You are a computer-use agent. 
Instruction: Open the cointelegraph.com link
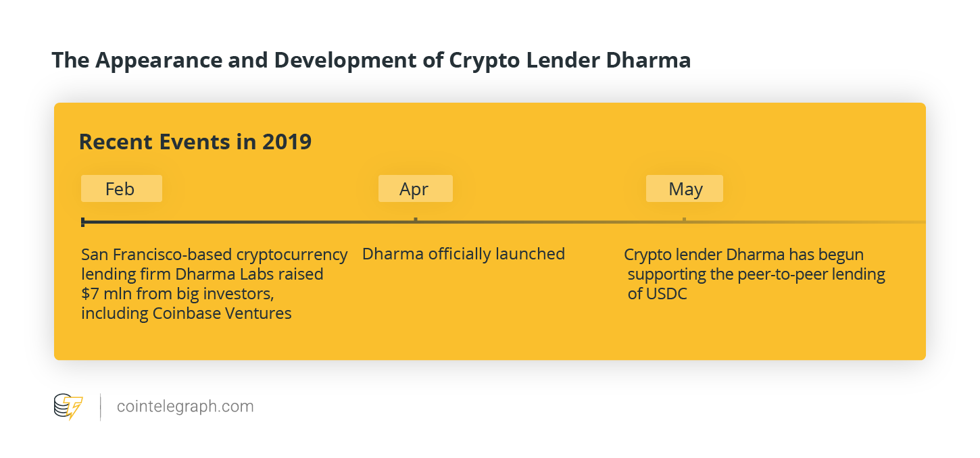click(185, 407)
